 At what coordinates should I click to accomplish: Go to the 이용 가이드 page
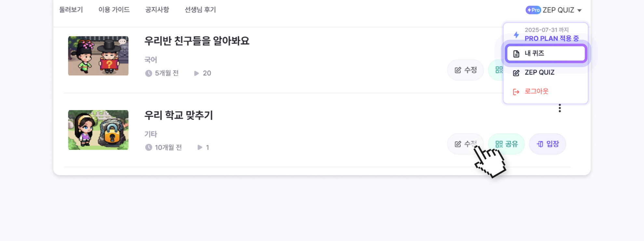(x=114, y=10)
